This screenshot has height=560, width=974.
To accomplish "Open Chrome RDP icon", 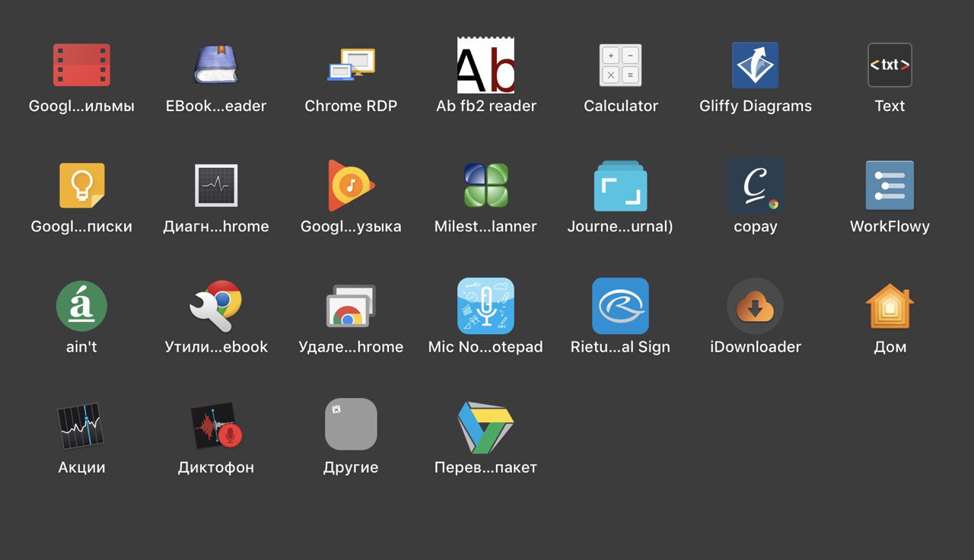I will [x=351, y=65].
